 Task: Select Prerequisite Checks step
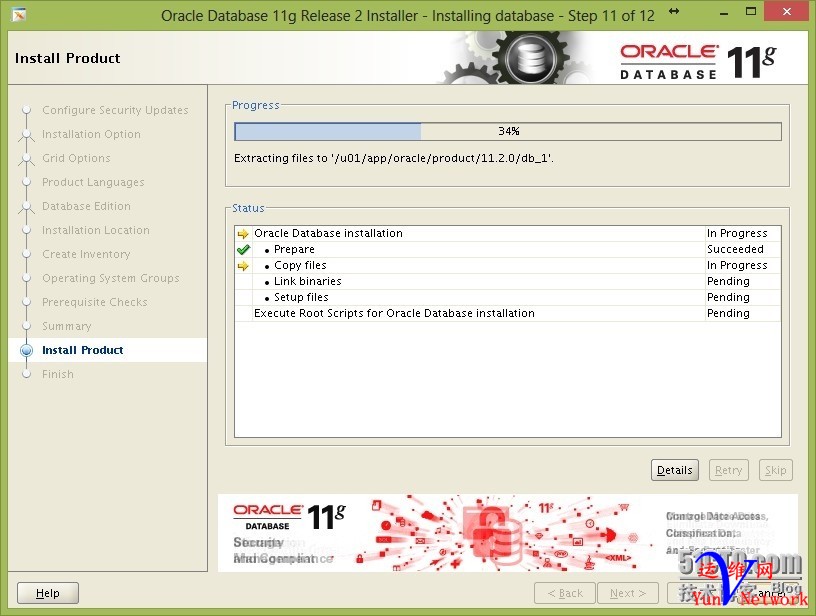[95, 302]
